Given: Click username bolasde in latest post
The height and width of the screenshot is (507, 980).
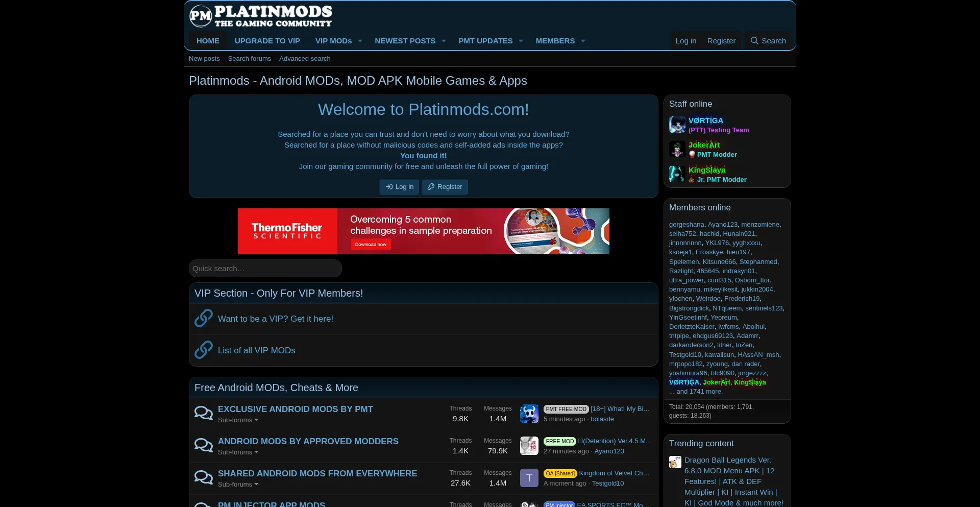Looking at the screenshot, I should 602,419.
